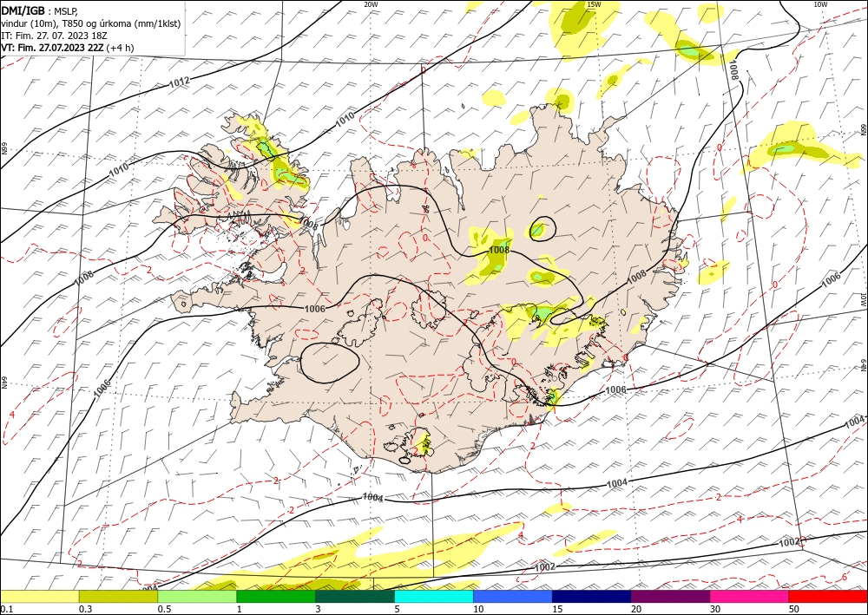
Task: Select the light green 0.5–1 legend swatch
Action: (x=197, y=597)
